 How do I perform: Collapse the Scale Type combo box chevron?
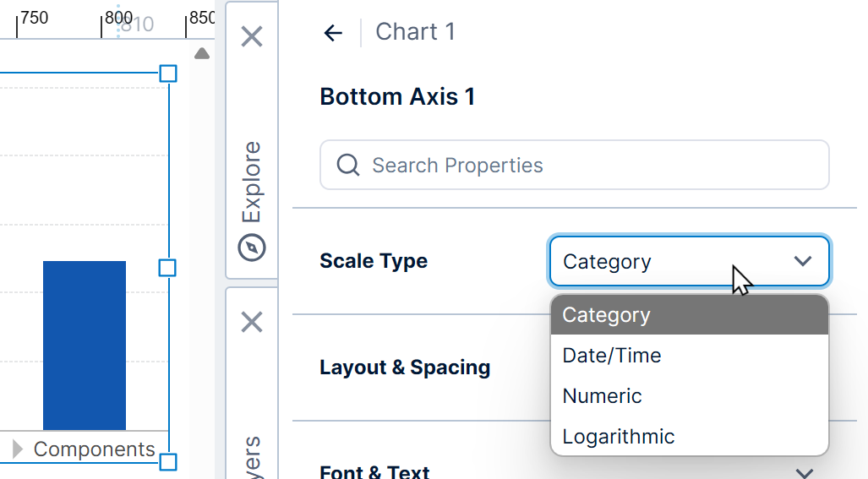coord(803,261)
